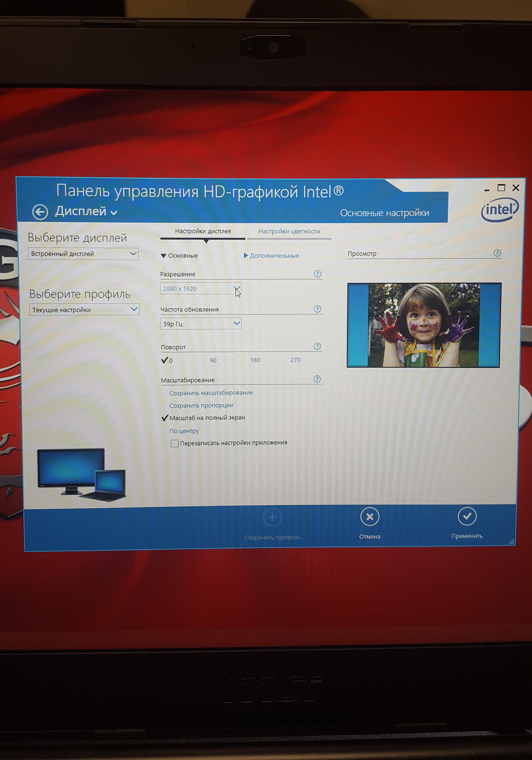Maximize the Intel graphics window
The width and height of the screenshot is (532, 760).
click(501, 188)
